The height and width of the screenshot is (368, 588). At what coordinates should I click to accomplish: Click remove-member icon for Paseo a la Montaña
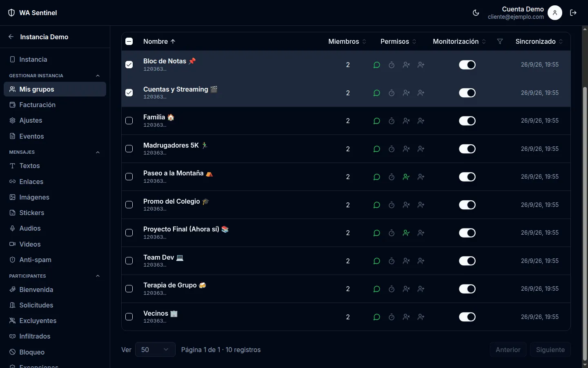pos(406,177)
